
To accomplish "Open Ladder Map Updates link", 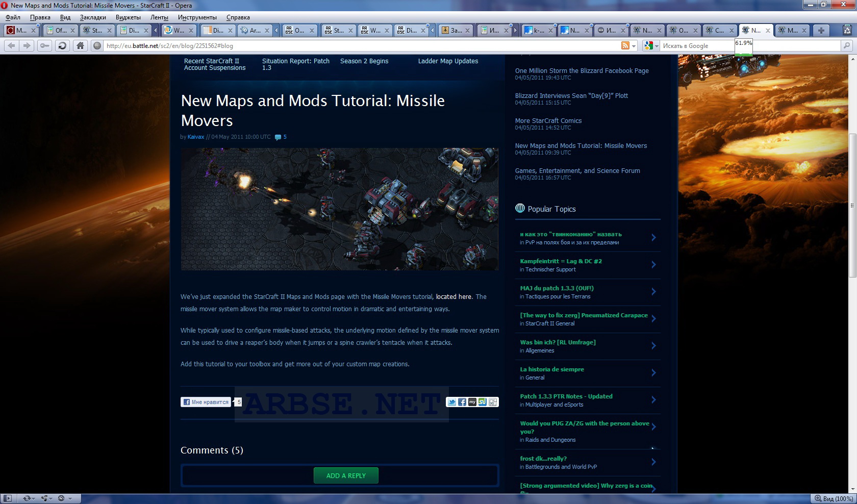I will point(448,61).
